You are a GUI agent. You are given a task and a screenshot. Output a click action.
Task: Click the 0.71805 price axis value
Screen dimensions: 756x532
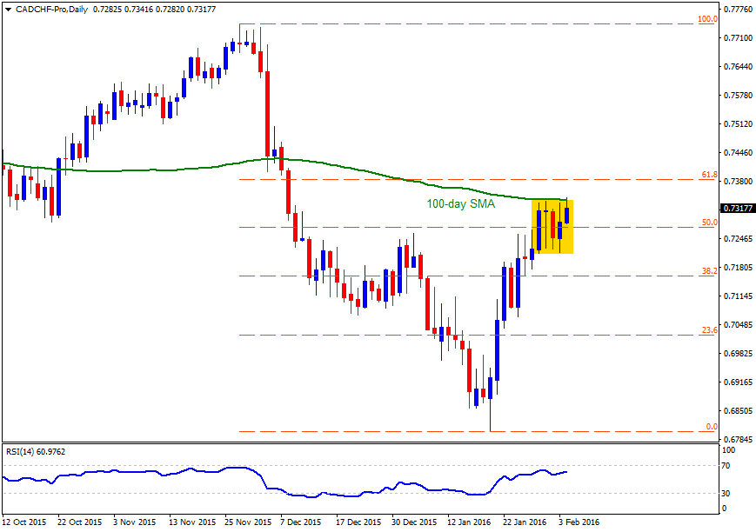coord(738,267)
